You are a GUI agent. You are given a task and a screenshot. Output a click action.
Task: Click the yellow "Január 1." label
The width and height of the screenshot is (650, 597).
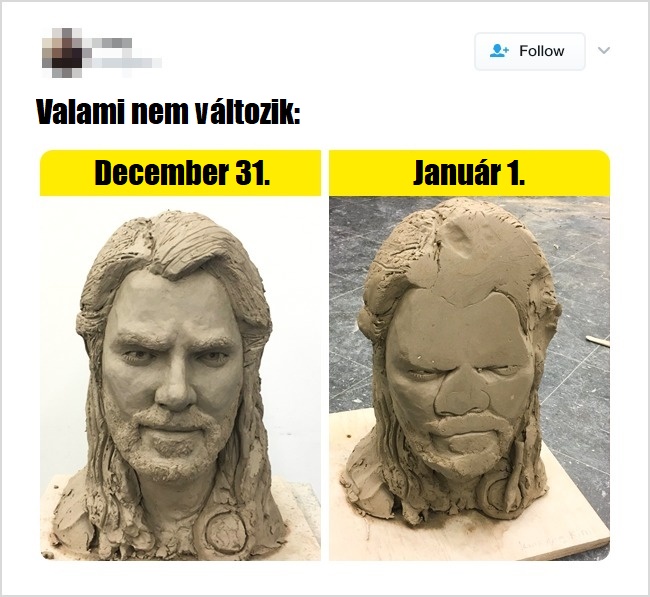click(469, 173)
